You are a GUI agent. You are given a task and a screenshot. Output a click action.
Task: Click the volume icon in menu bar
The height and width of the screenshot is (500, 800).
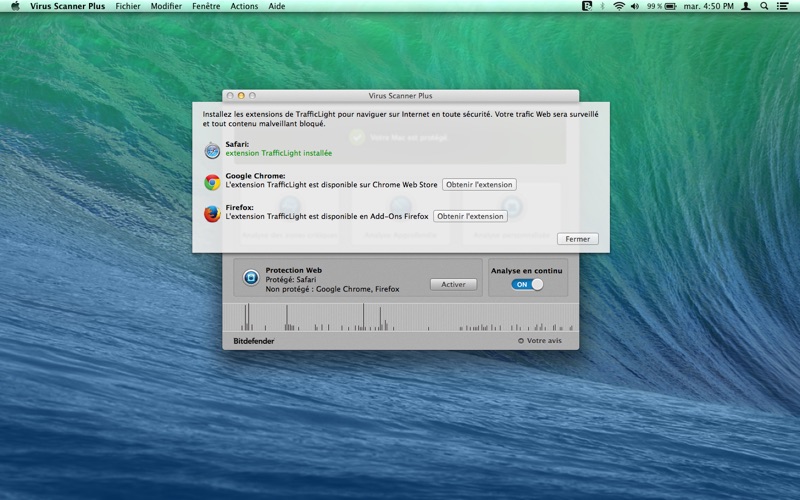click(635, 6)
